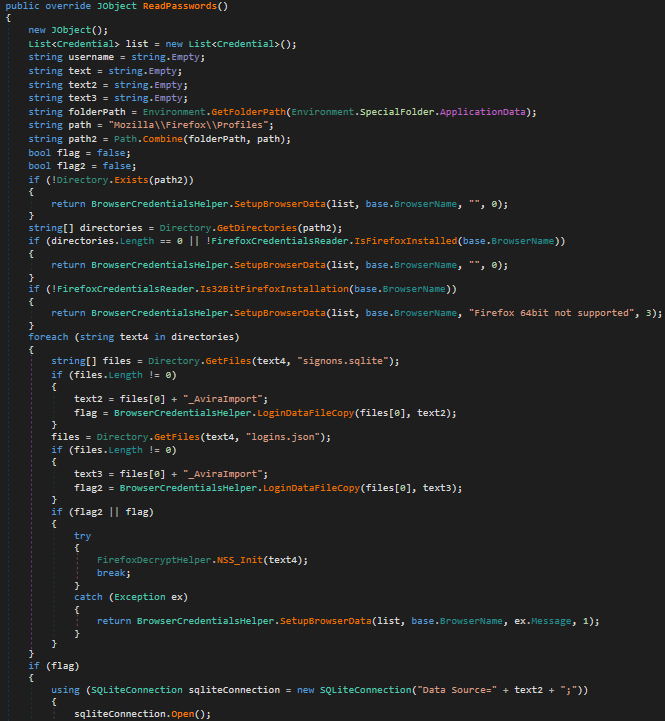
Task: Click the 'username' variable declaration
Action: pyautogui.click(x=91, y=57)
